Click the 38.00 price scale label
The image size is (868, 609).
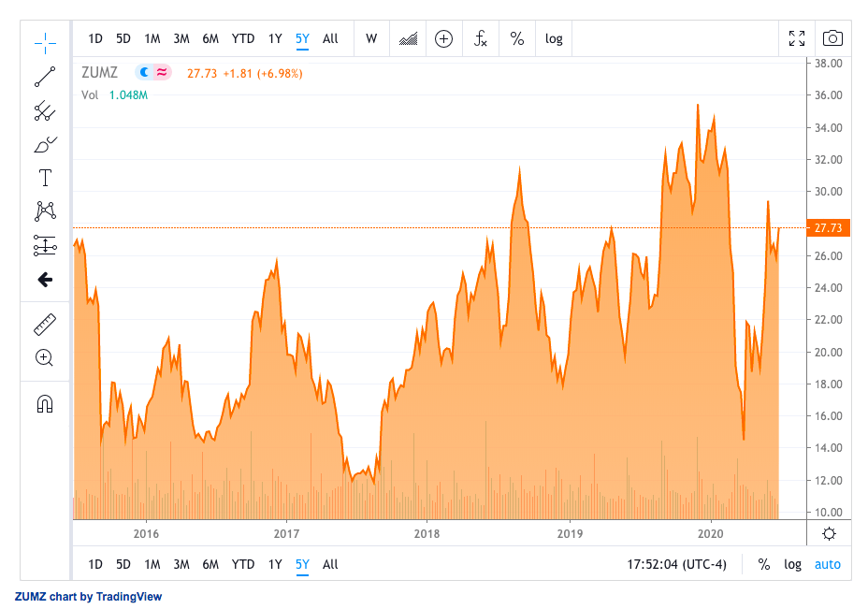(x=828, y=63)
